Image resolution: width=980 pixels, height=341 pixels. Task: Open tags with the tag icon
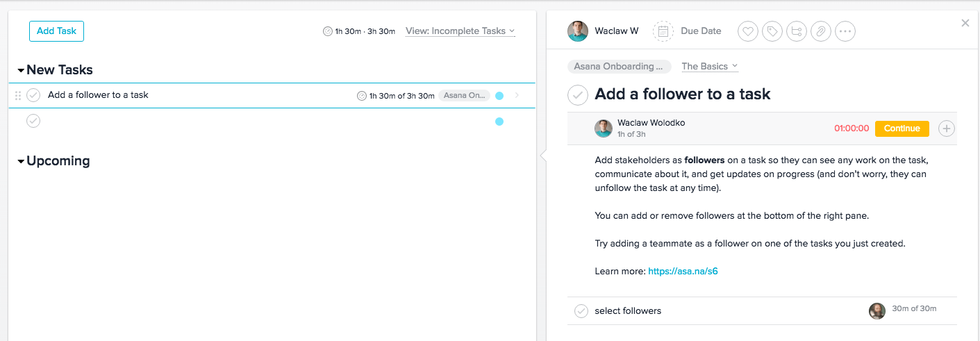pos(772,31)
